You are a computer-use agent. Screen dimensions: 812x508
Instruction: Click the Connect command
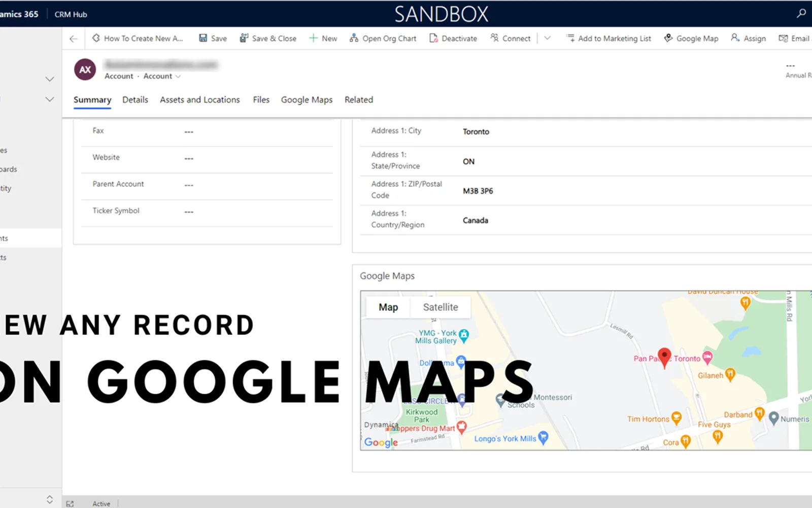pyautogui.click(x=511, y=39)
